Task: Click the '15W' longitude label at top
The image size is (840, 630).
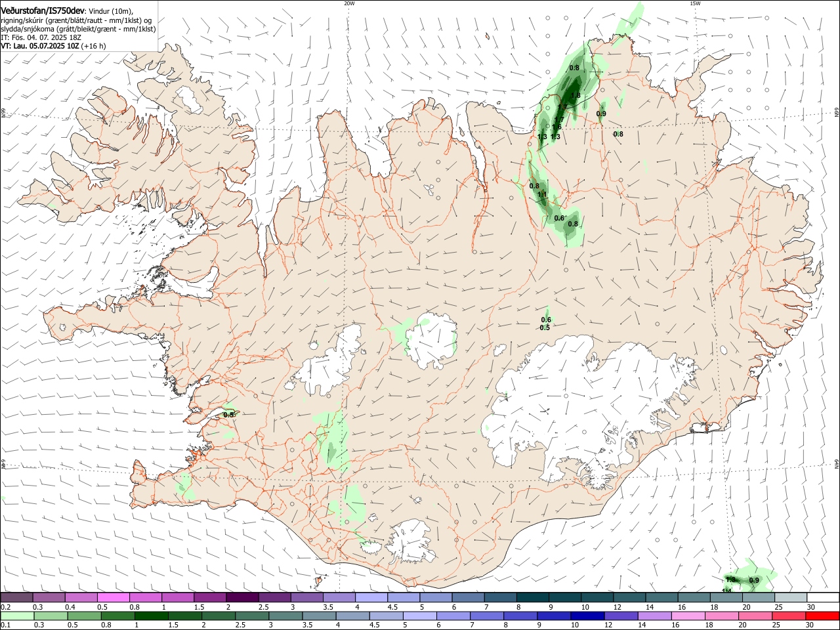Action: (x=695, y=3)
